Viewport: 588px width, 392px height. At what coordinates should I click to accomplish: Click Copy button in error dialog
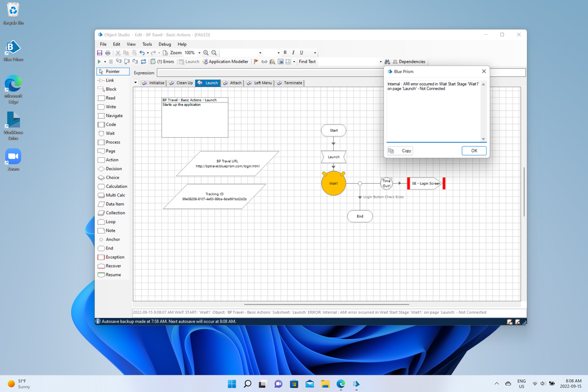[401, 151]
